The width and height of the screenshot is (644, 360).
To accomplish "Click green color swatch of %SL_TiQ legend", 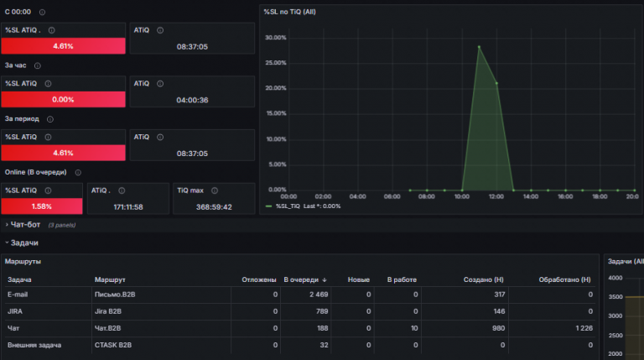I will coord(268,206).
